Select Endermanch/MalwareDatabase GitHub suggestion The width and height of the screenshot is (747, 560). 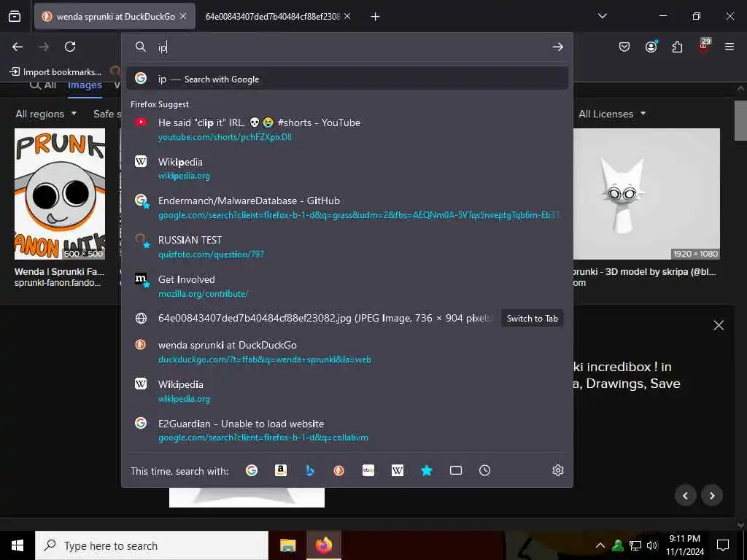tap(347, 208)
